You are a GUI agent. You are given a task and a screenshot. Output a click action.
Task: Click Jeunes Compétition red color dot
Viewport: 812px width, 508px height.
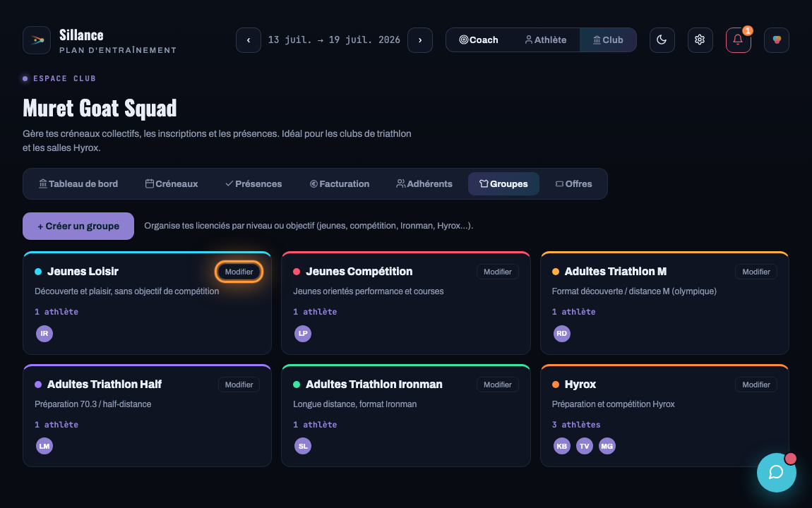297,272
